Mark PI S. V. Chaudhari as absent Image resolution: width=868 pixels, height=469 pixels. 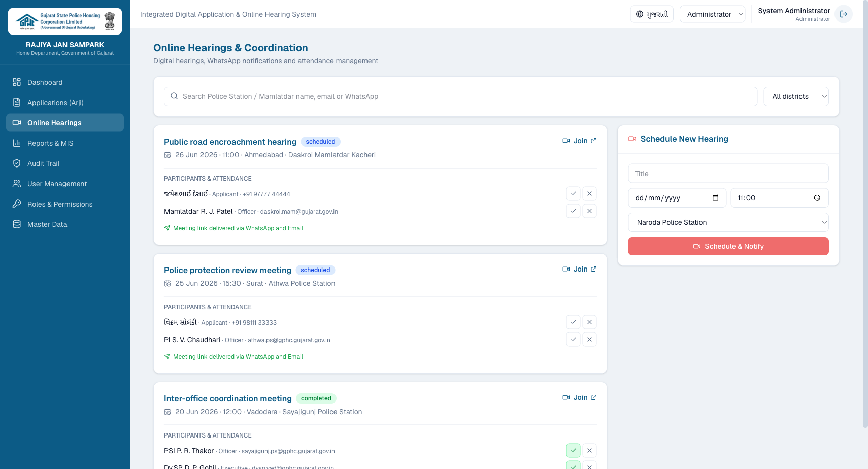(589, 340)
